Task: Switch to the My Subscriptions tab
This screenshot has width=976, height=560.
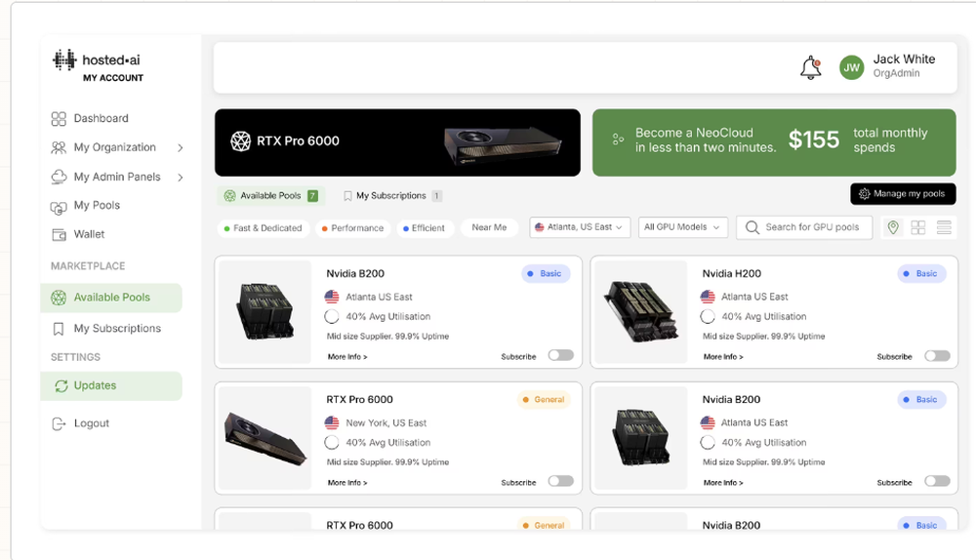Action: coord(392,195)
